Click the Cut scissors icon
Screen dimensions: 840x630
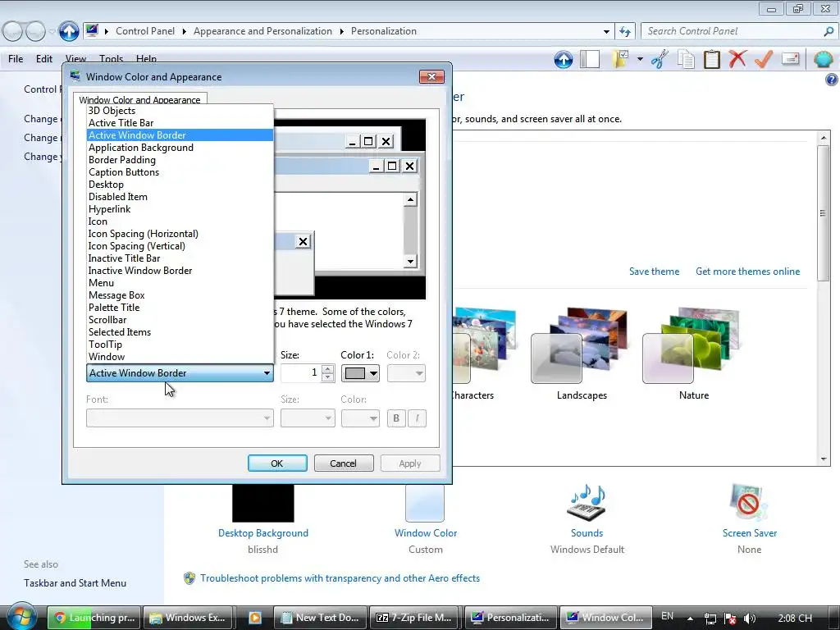[x=660, y=59]
